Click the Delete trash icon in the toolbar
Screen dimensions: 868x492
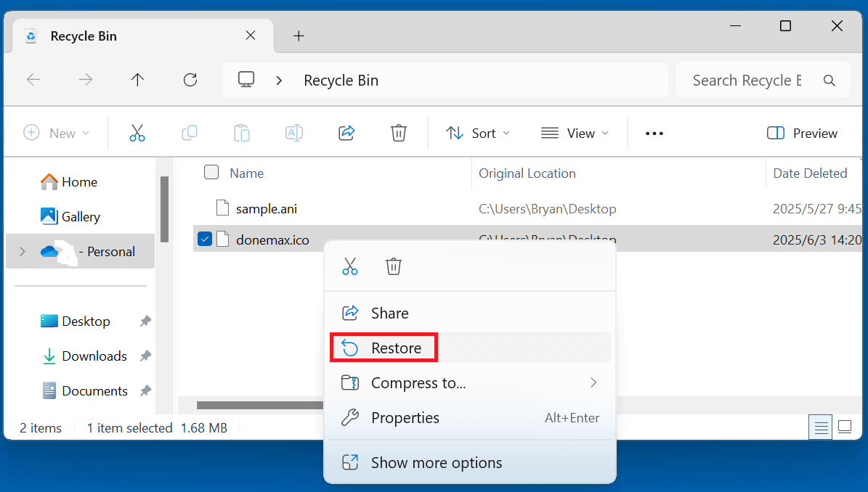(x=398, y=133)
